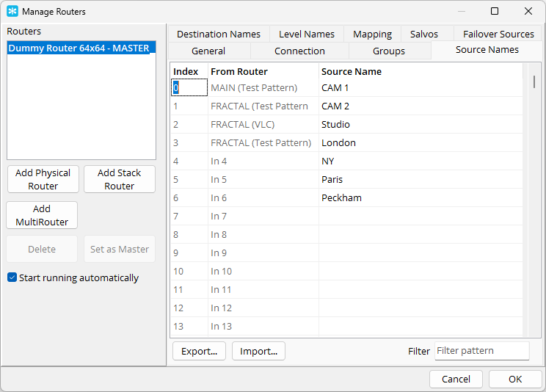Select the index 0 cell
This screenshot has height=392, width=546.
[189, 88]
